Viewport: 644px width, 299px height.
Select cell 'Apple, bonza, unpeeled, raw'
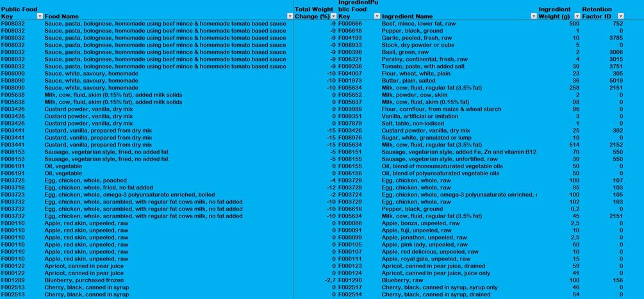pos(421,223)
